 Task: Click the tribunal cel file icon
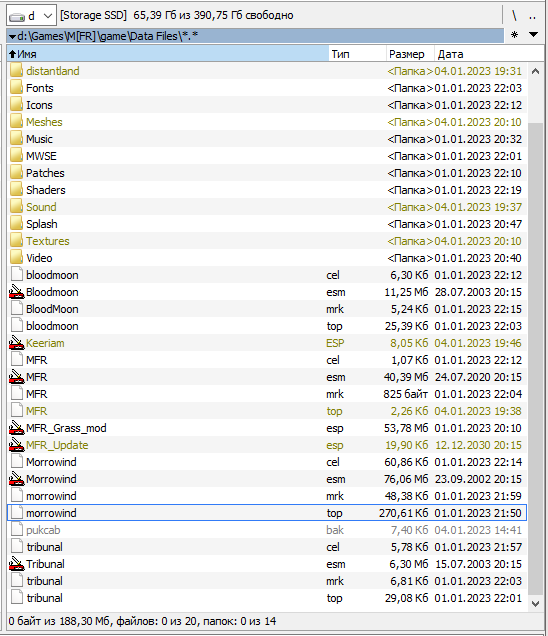pyautogui.click(x=17, y=547)
